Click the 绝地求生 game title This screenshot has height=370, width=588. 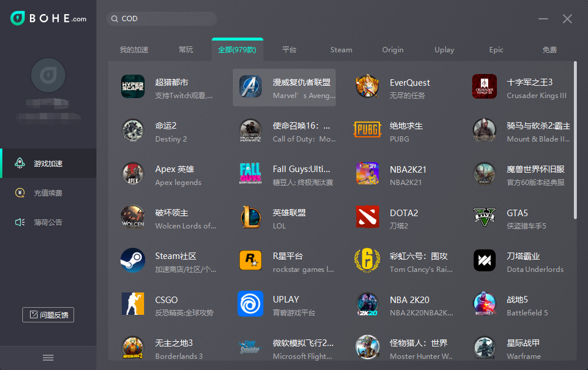[406, 126]
